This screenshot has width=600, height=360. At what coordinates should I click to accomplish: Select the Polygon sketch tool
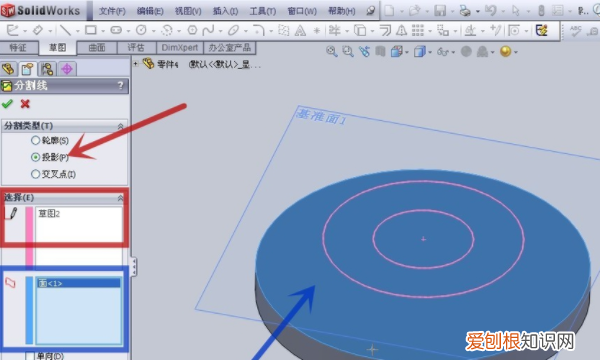tap(192, 30)
